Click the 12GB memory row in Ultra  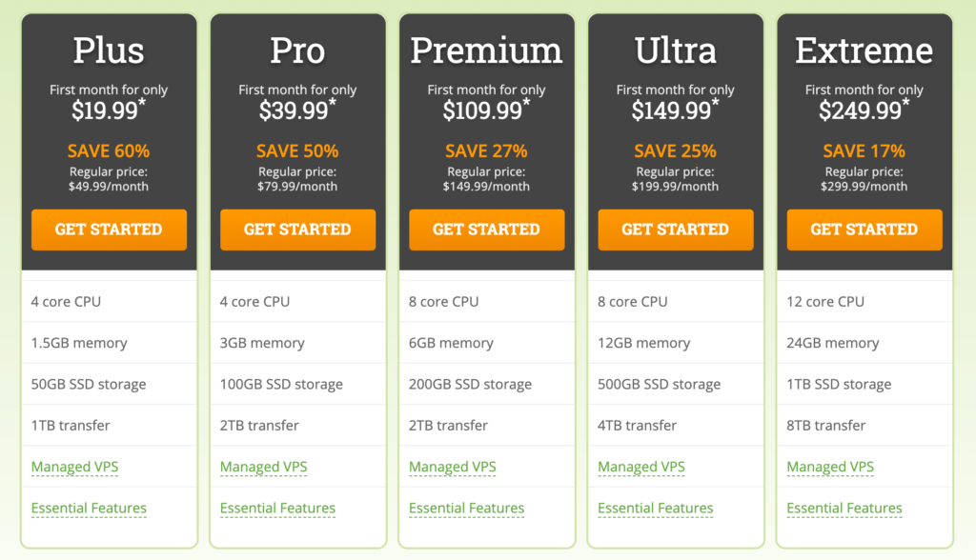tap(676, 343)
